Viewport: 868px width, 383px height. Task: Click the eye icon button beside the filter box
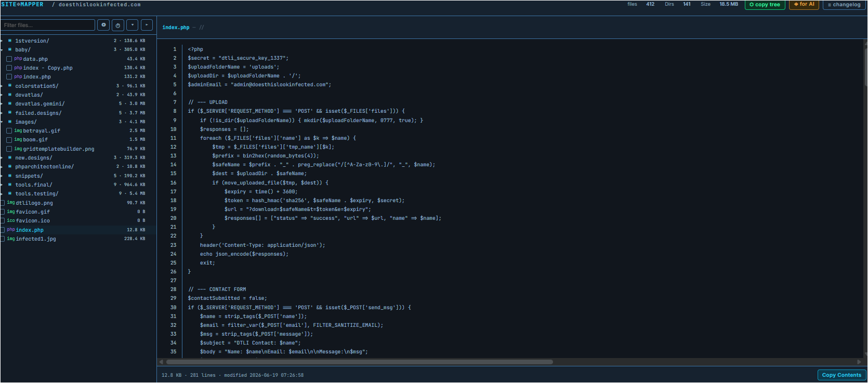point(103,25)
